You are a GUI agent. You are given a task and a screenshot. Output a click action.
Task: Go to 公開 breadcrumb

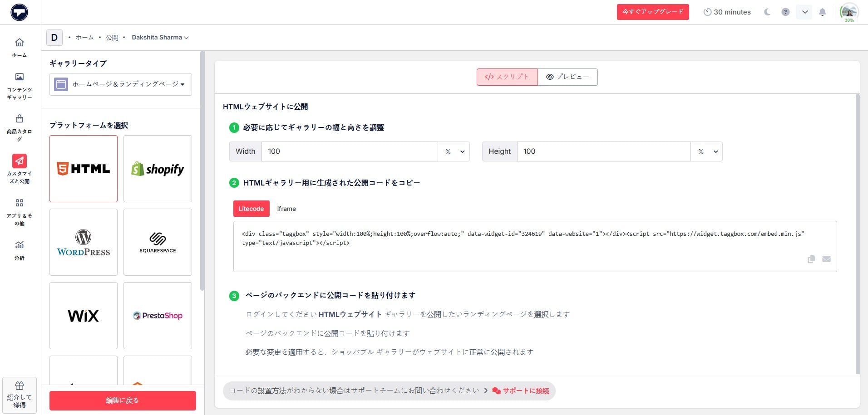tap(112, 38)
